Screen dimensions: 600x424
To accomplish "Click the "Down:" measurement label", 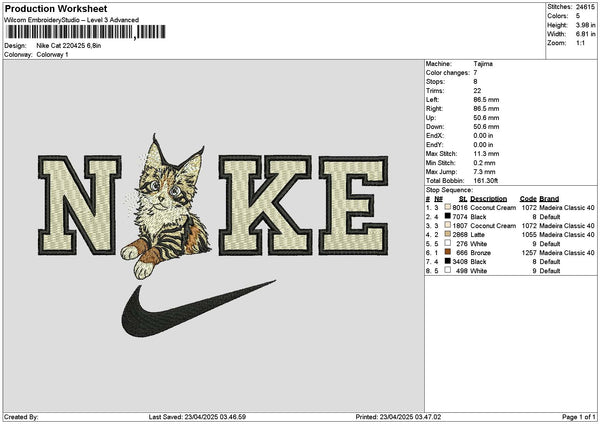I will click(x=435, y=127).
